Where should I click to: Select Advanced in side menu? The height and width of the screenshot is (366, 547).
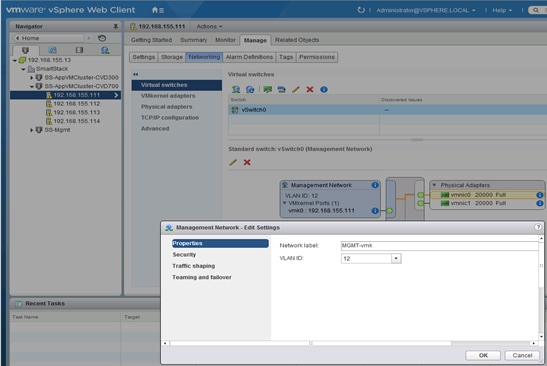click(177, 128)
